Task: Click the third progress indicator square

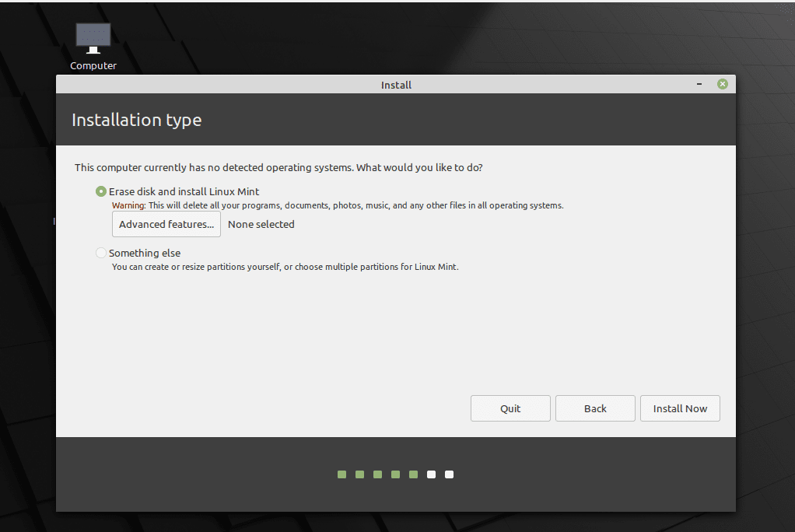Action: [x=377, y=474]
